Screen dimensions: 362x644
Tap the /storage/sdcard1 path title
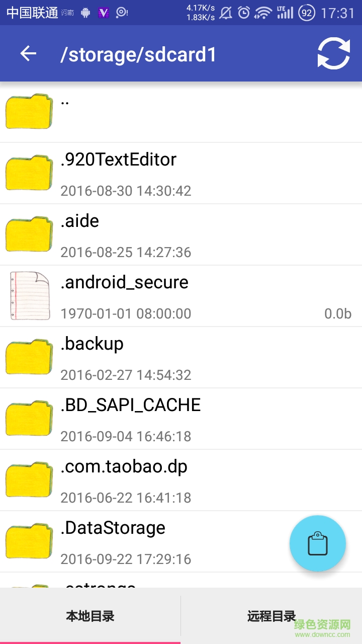[138, 54]
